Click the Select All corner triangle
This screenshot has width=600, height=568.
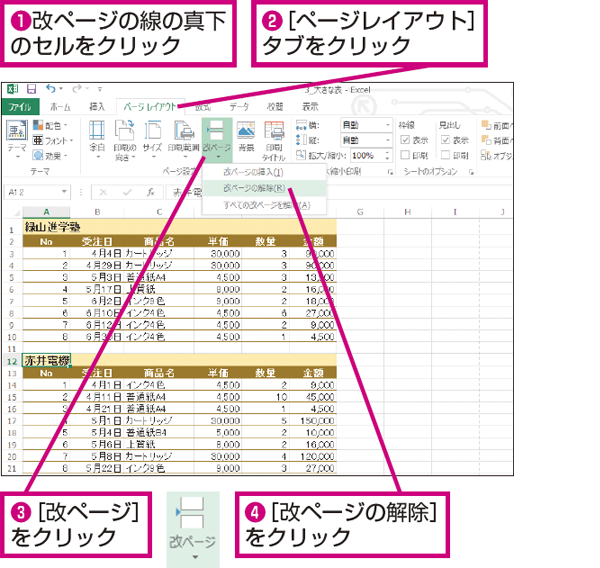tap(17, 212)
